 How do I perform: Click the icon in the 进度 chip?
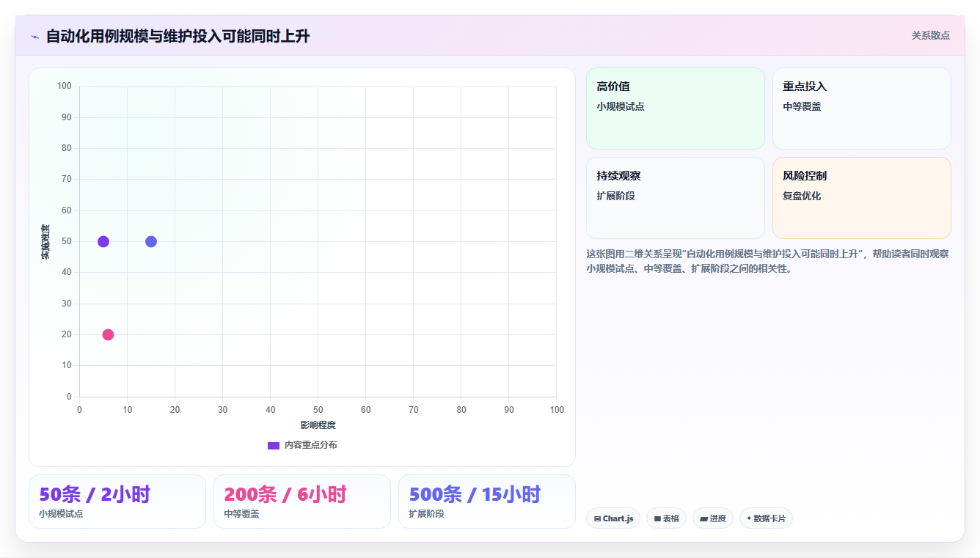(x=704, y=519)
